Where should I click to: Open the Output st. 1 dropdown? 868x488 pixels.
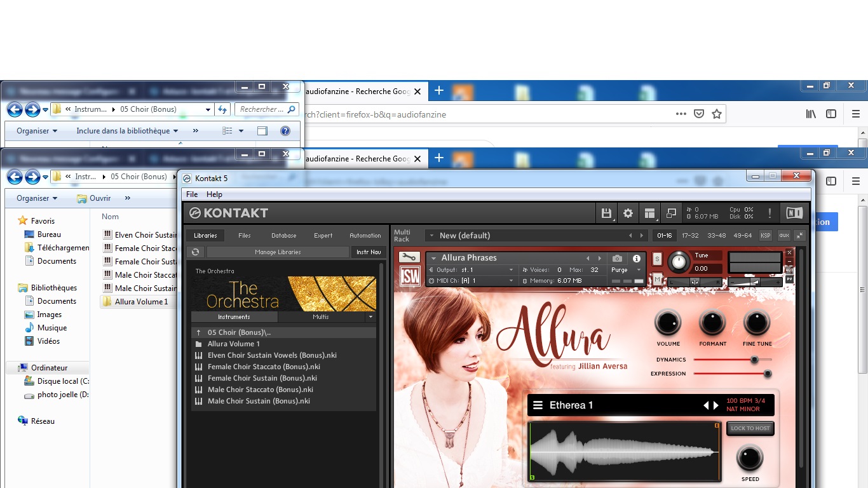(511, 270)
